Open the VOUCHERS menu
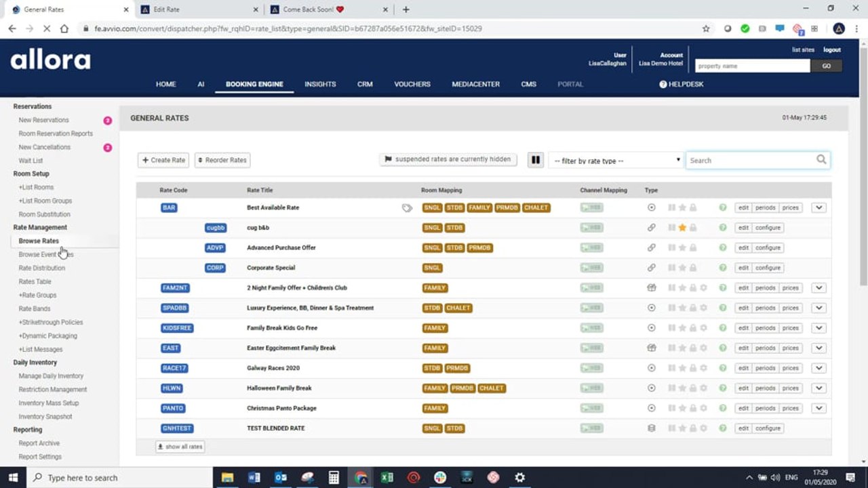 point(412,84)
